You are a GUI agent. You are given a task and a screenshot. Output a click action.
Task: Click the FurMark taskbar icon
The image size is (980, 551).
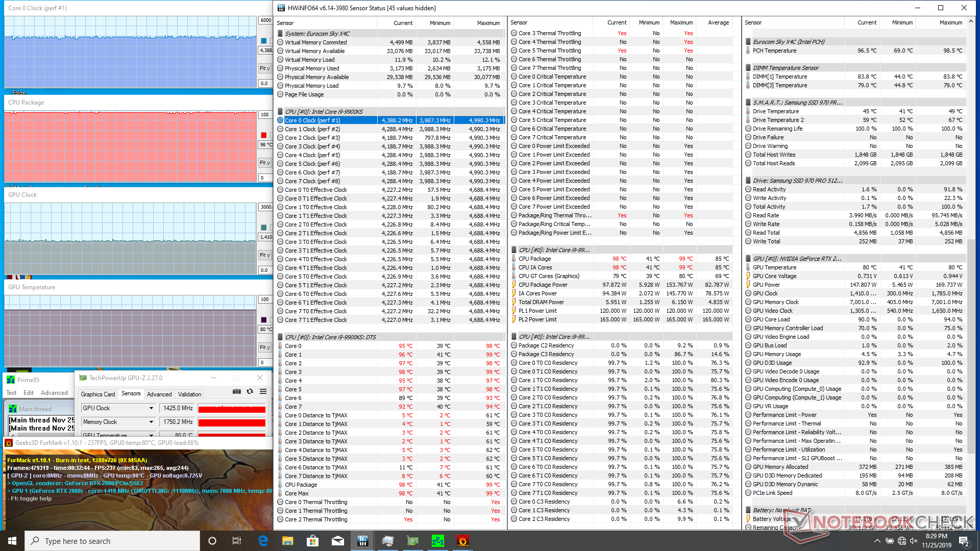[462, 541]
